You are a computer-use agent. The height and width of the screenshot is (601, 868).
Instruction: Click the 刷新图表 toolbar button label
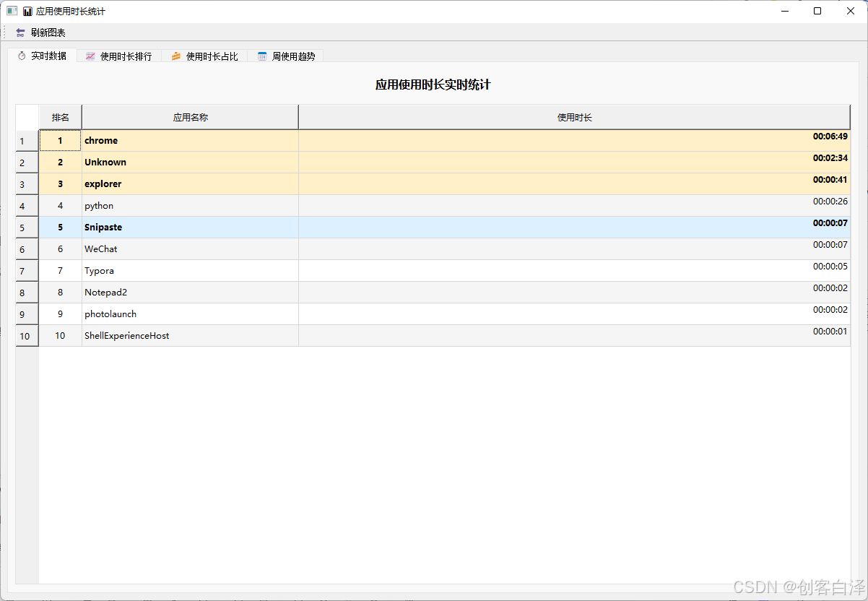48,33
